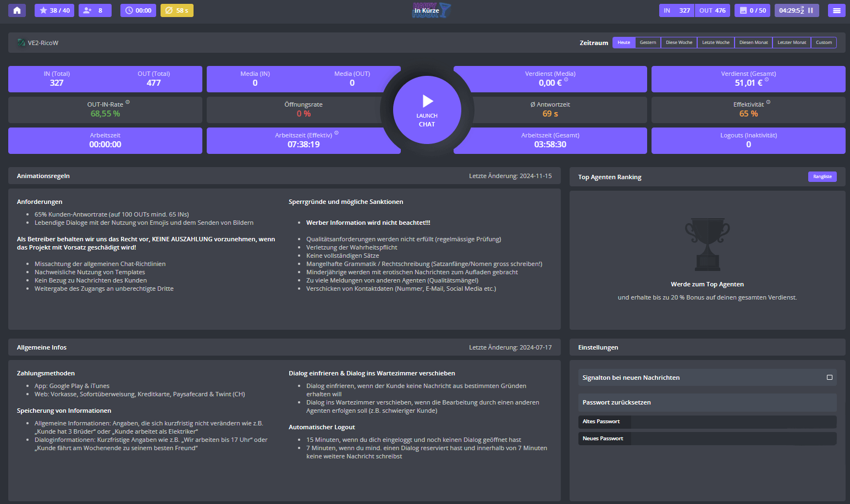Click info icon next to Arbeitszeit (Effektiv)

[336, 133]
